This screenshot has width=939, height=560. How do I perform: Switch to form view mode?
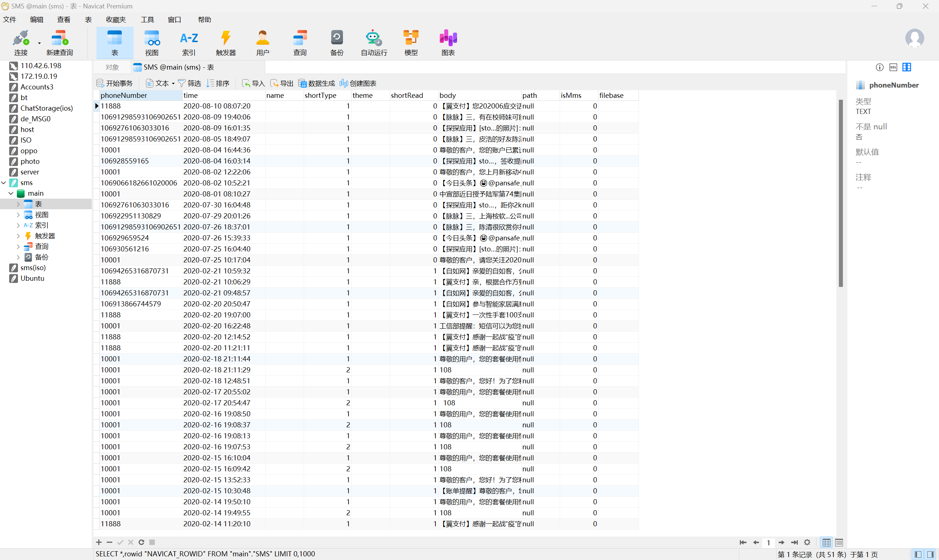[x=839, y=542]
